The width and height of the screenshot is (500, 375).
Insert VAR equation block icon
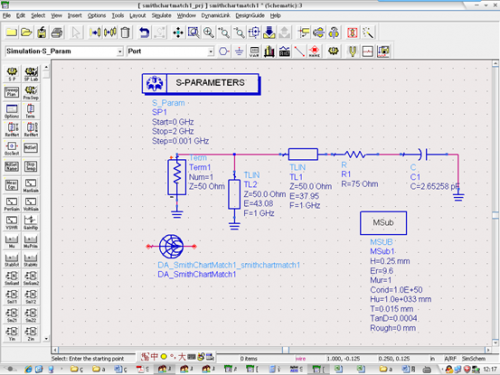254,51
